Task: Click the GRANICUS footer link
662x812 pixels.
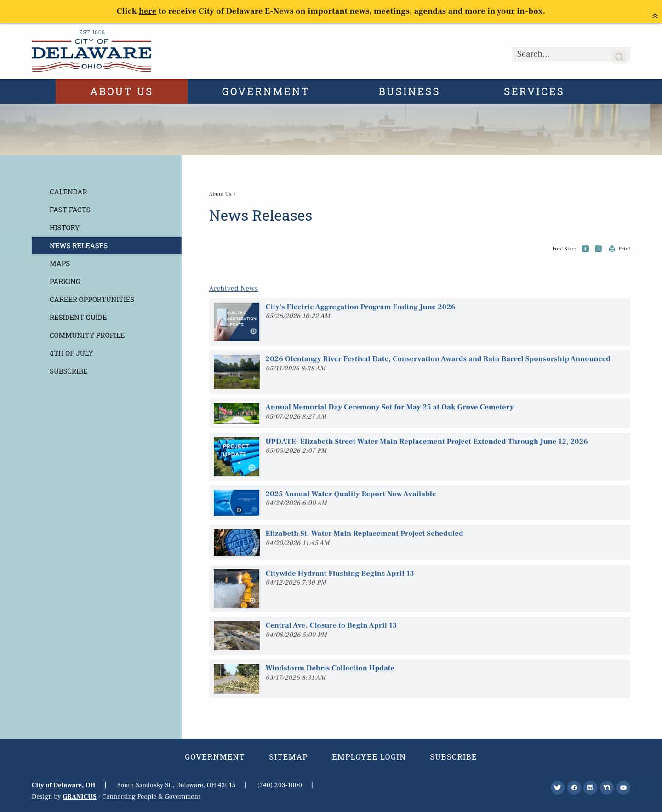Action: [x=80, y=796]
